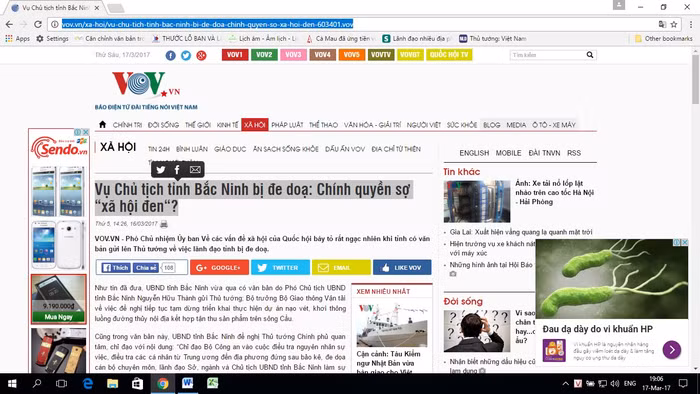Screen dimensions: 700x394
Task: Open Chrome three-dot menu
Action: click(x=691, y=24)
